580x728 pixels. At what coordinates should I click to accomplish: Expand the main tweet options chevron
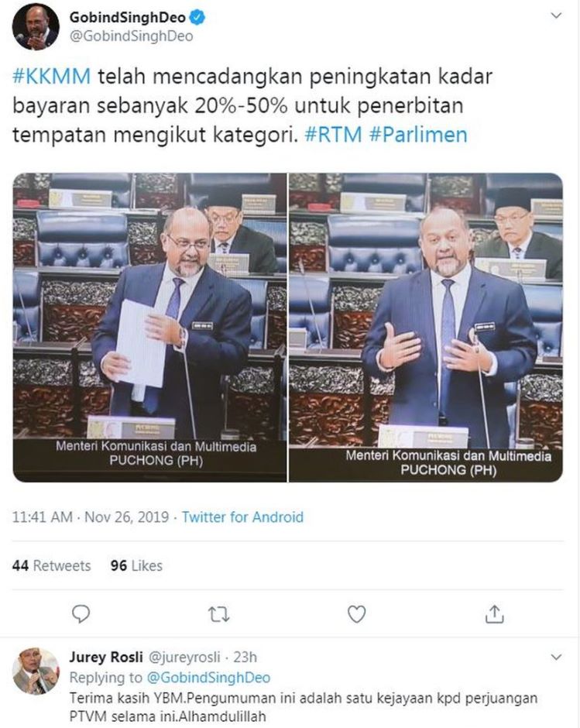point(555,15)
